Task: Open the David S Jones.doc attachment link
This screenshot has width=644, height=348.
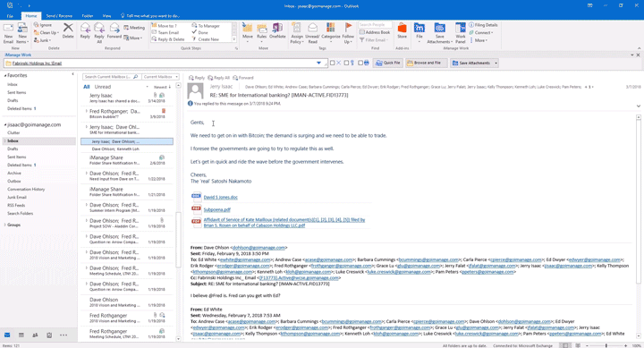Action: point(221,197)
